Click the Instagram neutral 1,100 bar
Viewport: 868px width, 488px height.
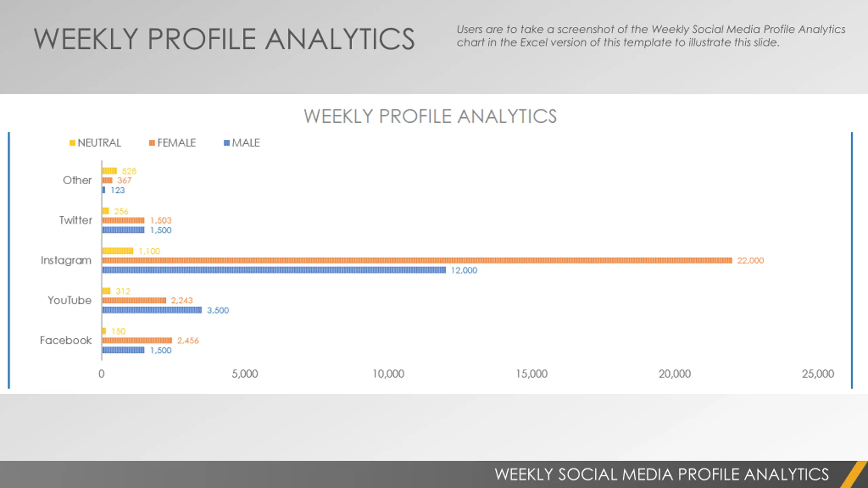click(x=118, y=251)
